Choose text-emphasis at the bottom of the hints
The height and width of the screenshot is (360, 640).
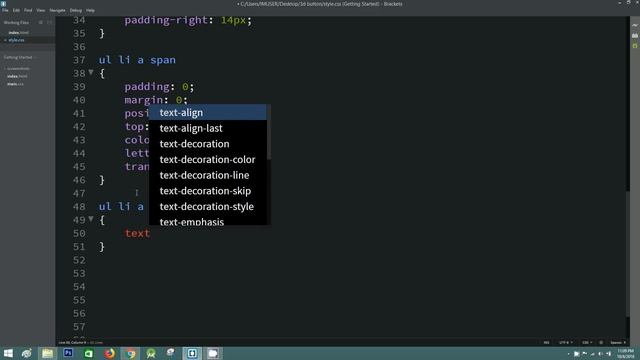pos(208,221)
